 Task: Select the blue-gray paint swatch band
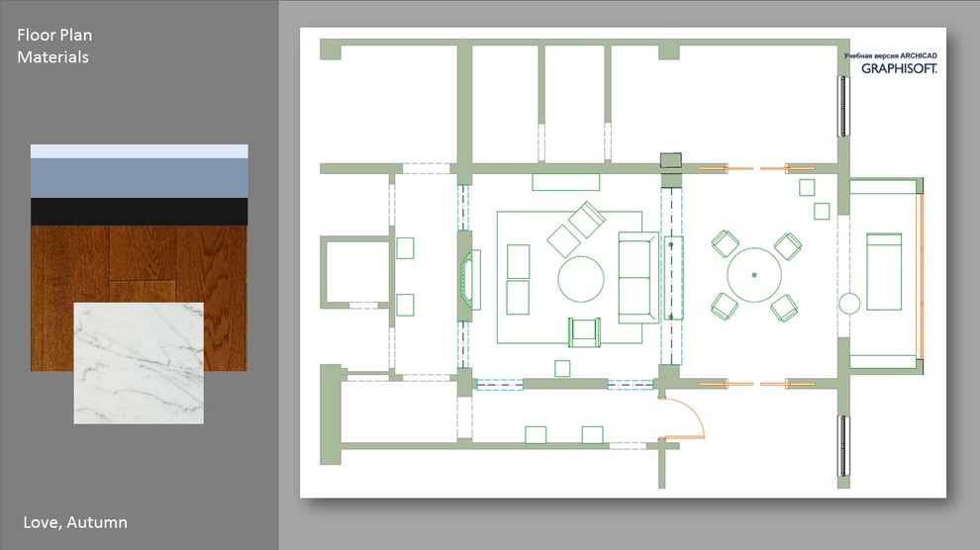tap(139, 178)
